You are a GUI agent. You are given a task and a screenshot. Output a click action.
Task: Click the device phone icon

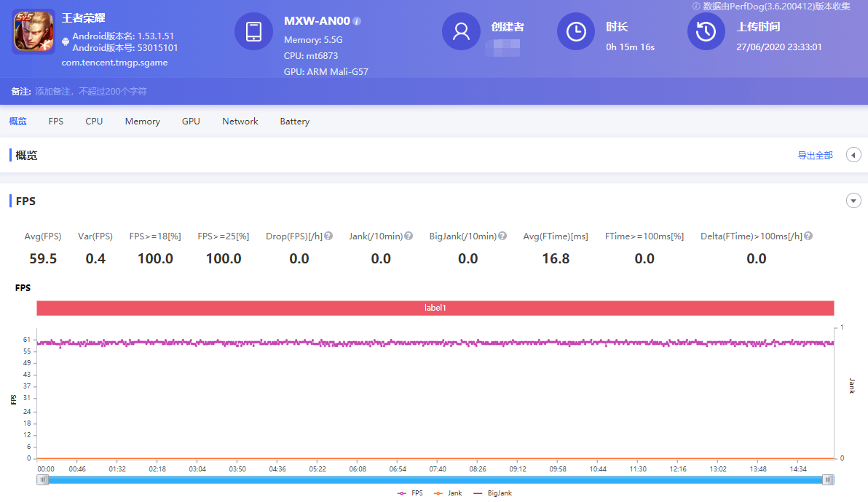253,32
